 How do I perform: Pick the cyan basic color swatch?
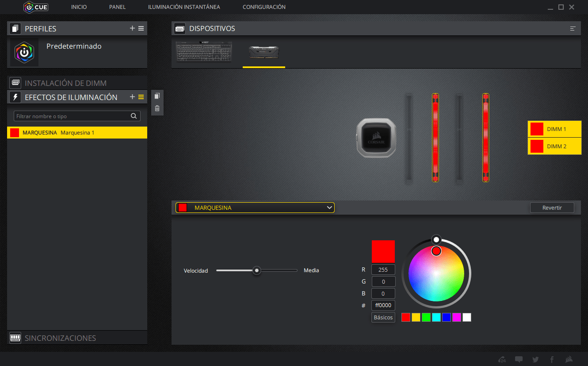436,317
